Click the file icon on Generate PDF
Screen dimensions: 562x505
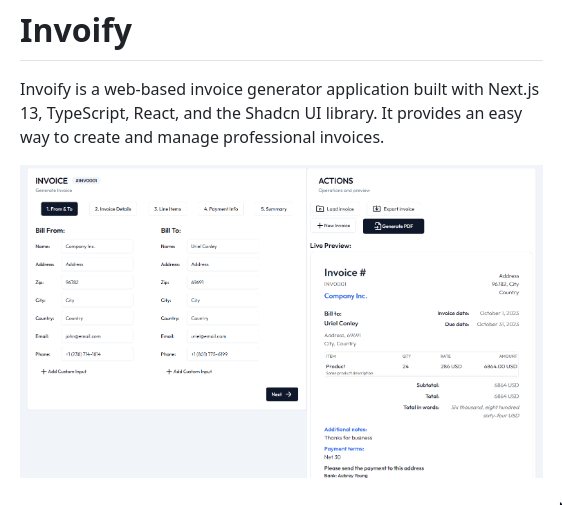tap(377, 226)
